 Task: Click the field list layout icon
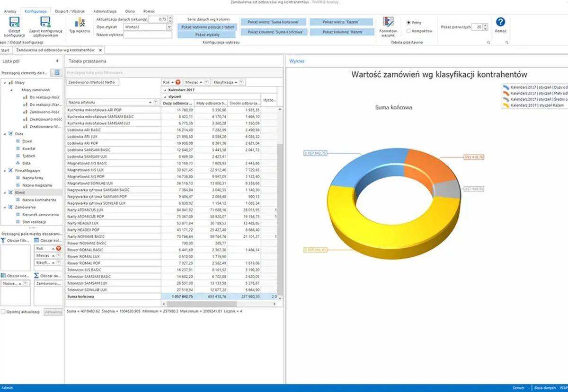57,72
